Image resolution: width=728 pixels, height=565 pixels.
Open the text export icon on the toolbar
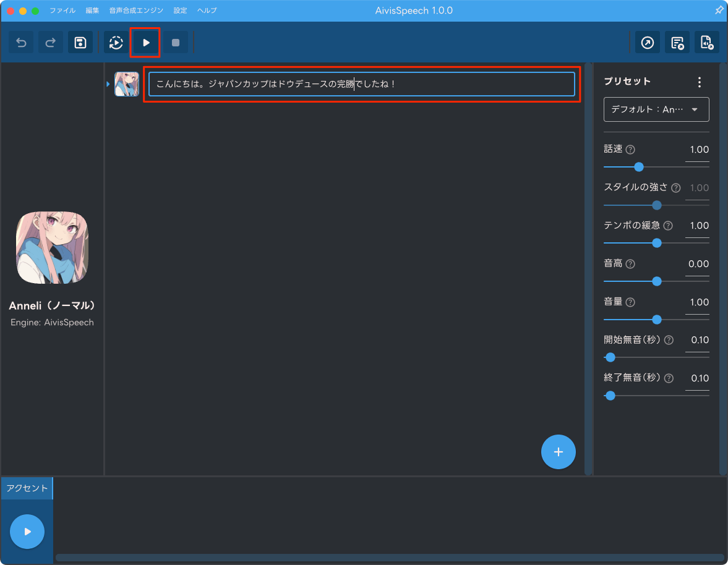click(x=677, y=42)
